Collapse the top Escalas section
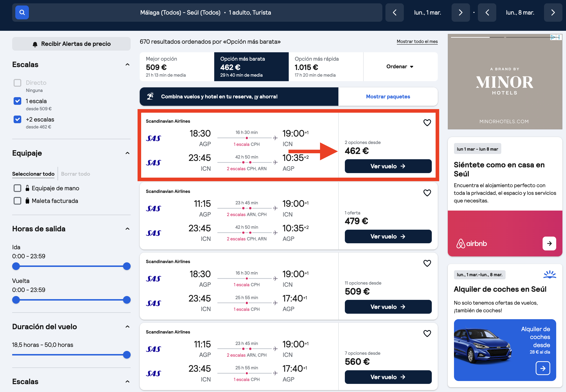The height and width of the screenshot is (392, 566). click(127, 65)
